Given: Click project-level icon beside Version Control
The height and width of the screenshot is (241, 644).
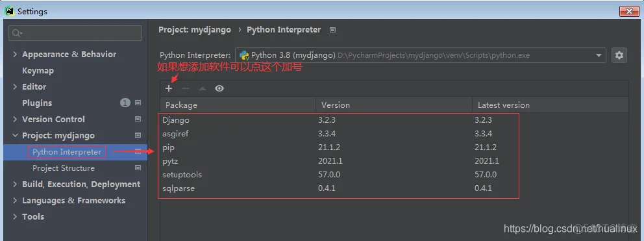Looking at the screenshot, I should tap(138, 120).
